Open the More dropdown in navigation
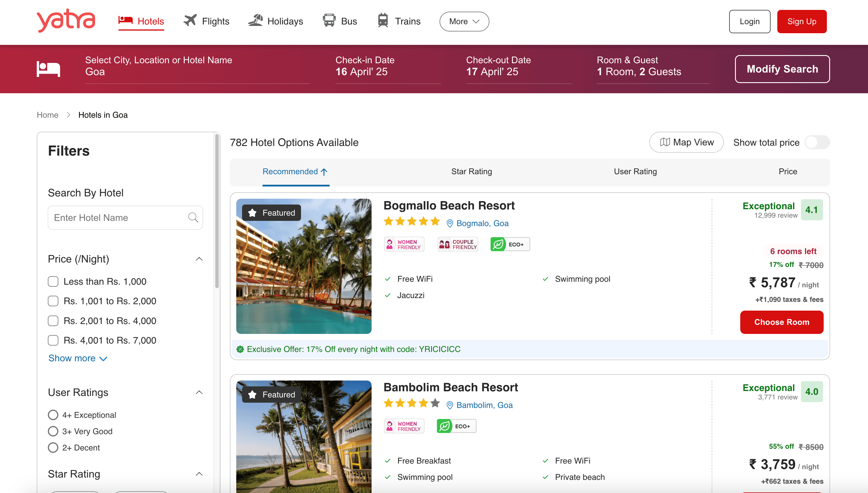This screenshot has width=868, height=493. tap(464, 21)
